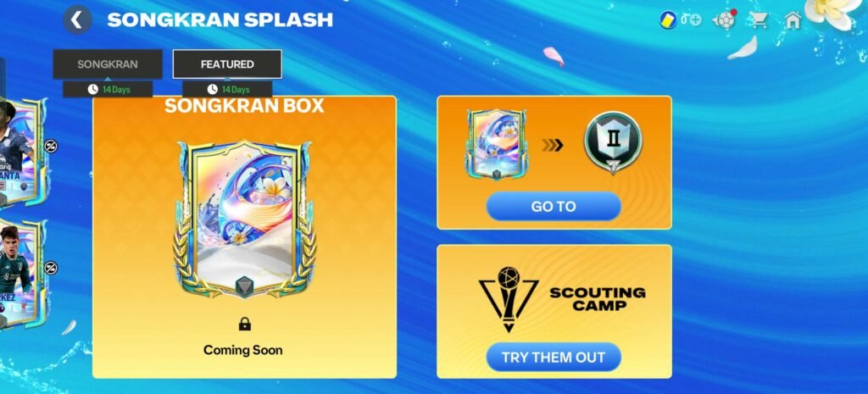
Task: Tap the GO TO button
Action: (x=554, y=207)
